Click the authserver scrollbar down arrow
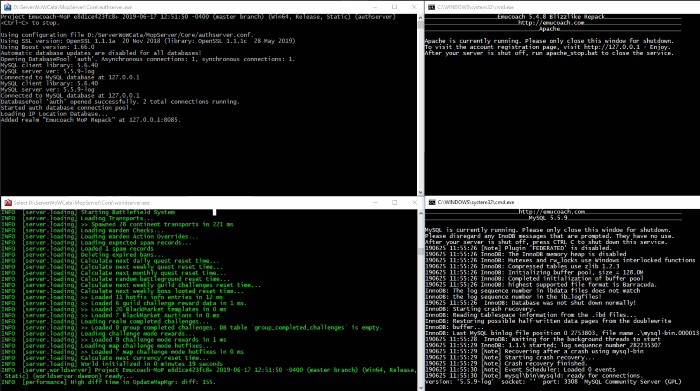This screenshot has height=391, width=700. (x=420, y=192)
